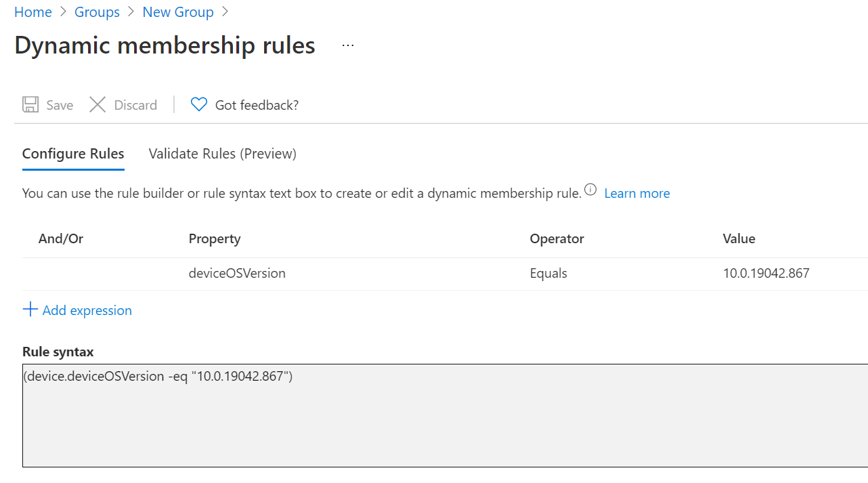The height and width of the screenshot is (483, 868).
Task: Select the deviceOSVersion property cell
Action: coord(237,274)
